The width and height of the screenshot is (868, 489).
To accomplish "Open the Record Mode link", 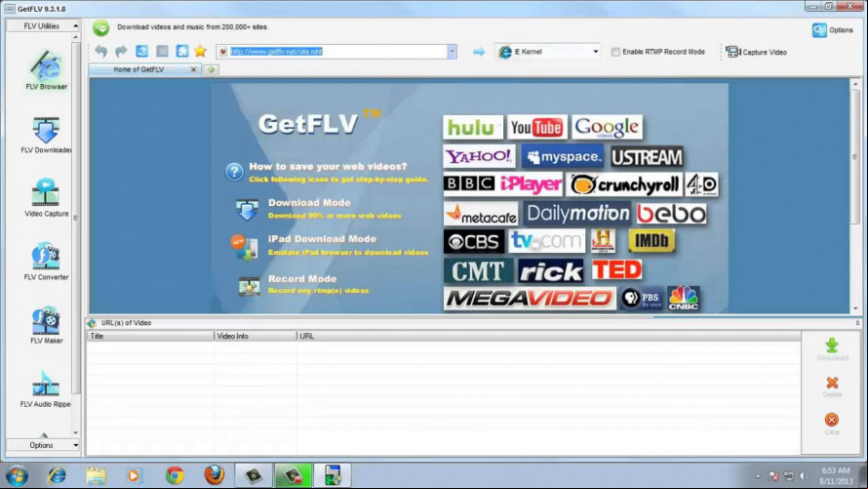I will click(302, 278).
